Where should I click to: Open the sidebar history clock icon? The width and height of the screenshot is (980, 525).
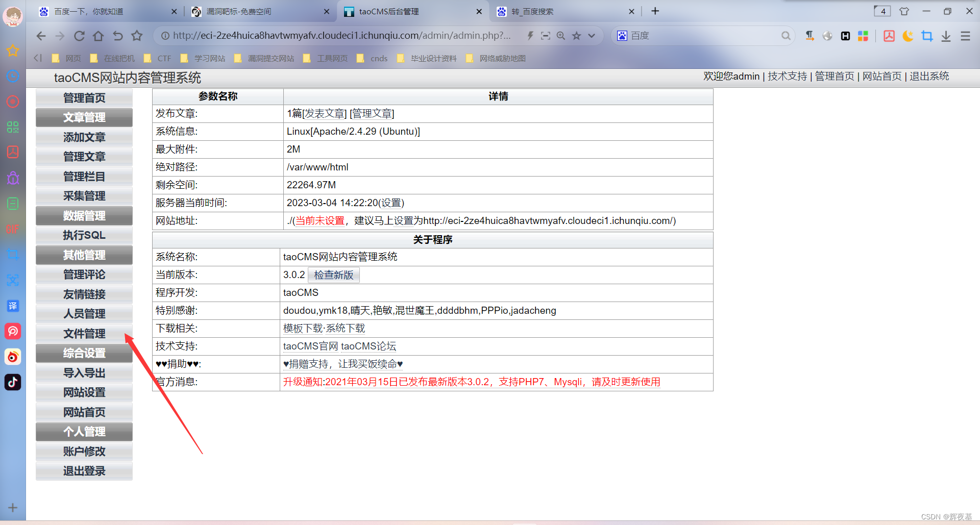pyautogui.click(x=13, y=76)
